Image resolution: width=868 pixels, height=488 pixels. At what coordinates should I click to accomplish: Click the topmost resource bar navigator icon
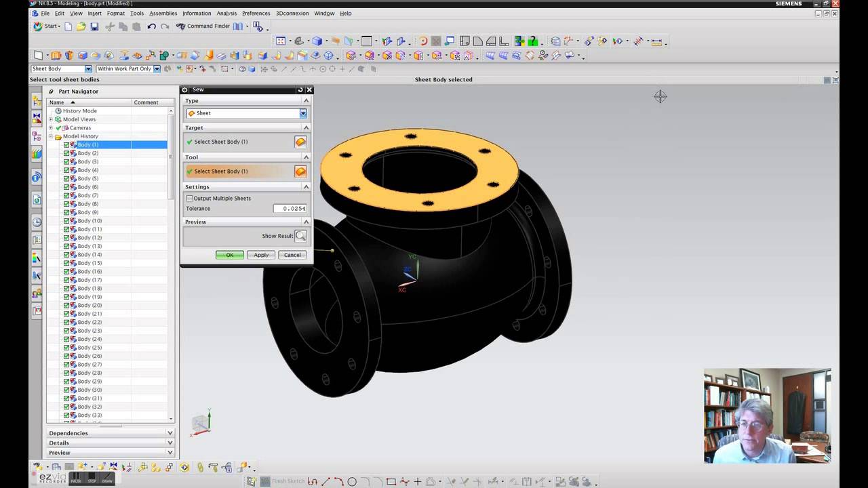37,101
